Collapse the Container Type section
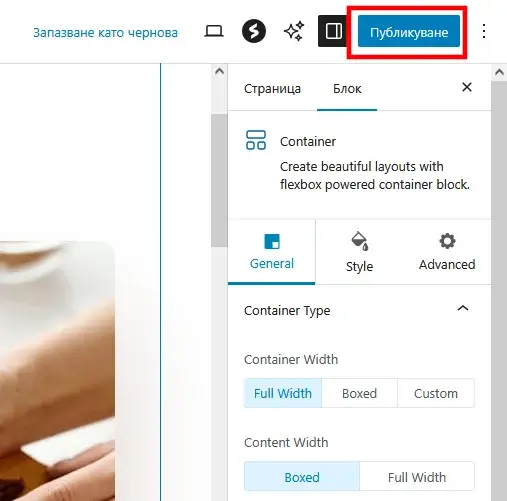 coord(463,308)
